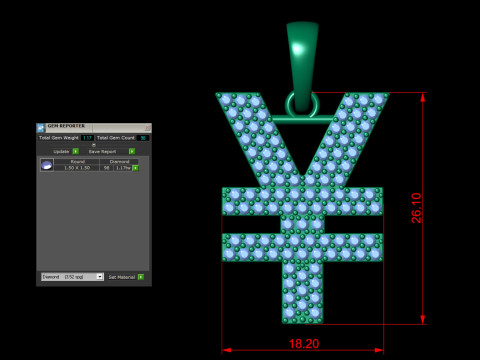The image size is (480, 360).
Task: Click the green Update arrow button
Action: (76, 151)
